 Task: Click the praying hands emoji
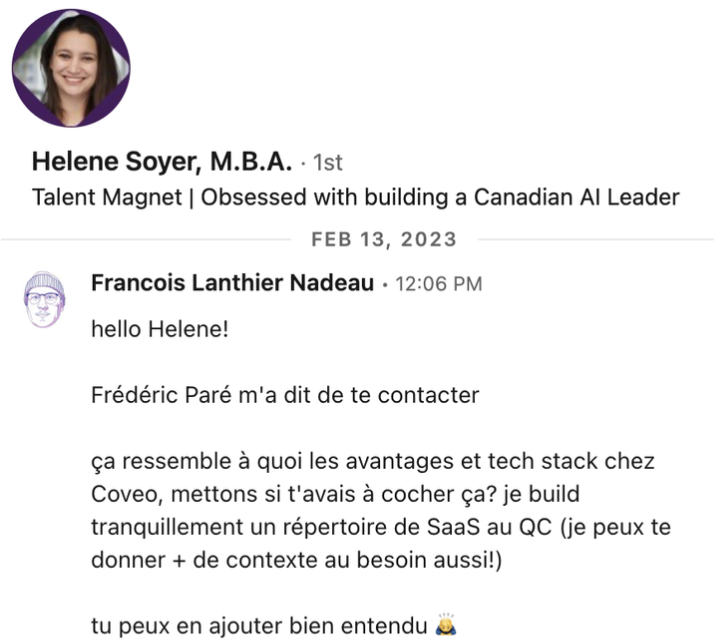(x=446, y=627)
